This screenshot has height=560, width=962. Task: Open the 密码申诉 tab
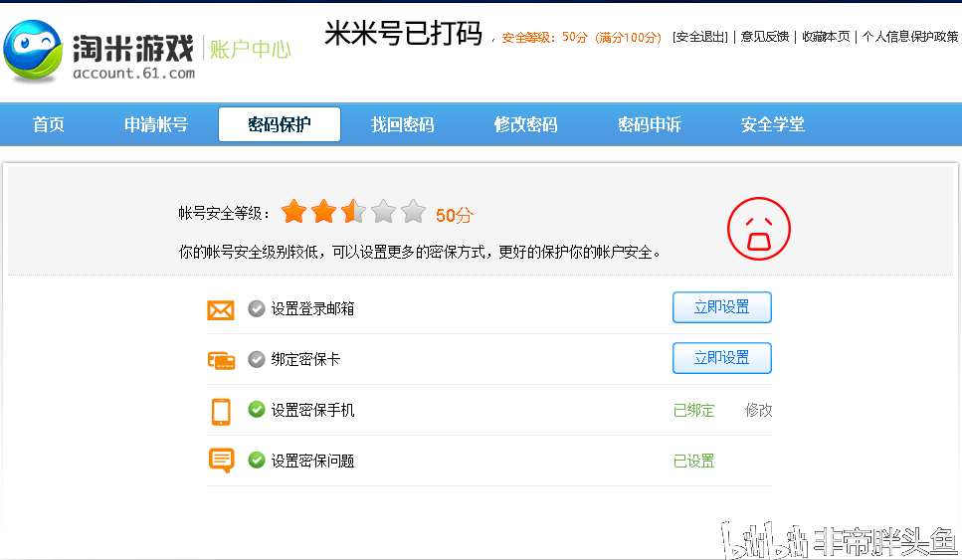(650, 124)
